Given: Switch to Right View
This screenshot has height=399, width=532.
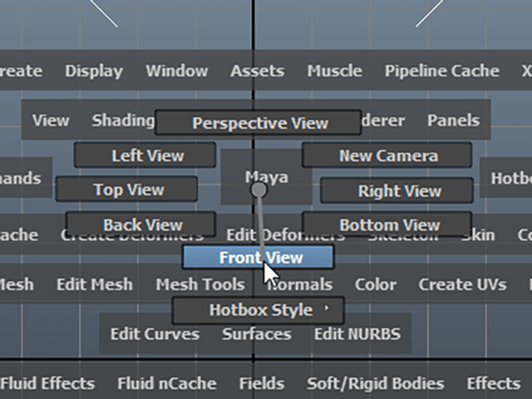Looking at the screenshot, I should click(x=399, y=191).
